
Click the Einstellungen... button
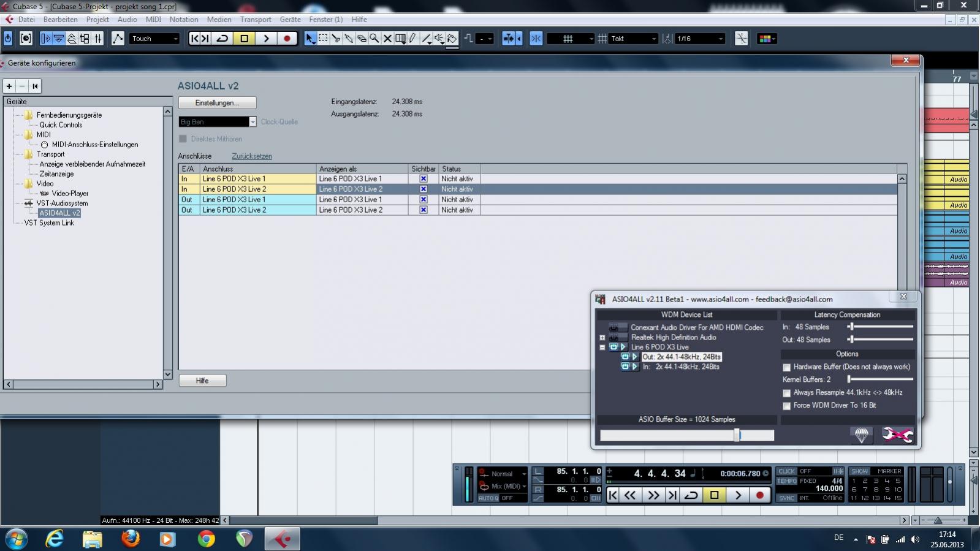(217, 103)
